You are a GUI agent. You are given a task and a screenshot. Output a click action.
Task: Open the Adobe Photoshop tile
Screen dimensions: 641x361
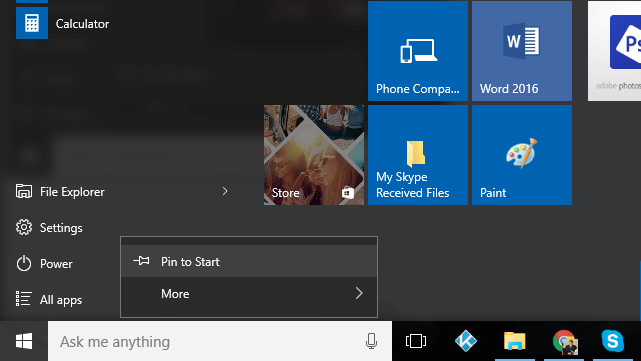pyautogui.click(x=614, y=51)
